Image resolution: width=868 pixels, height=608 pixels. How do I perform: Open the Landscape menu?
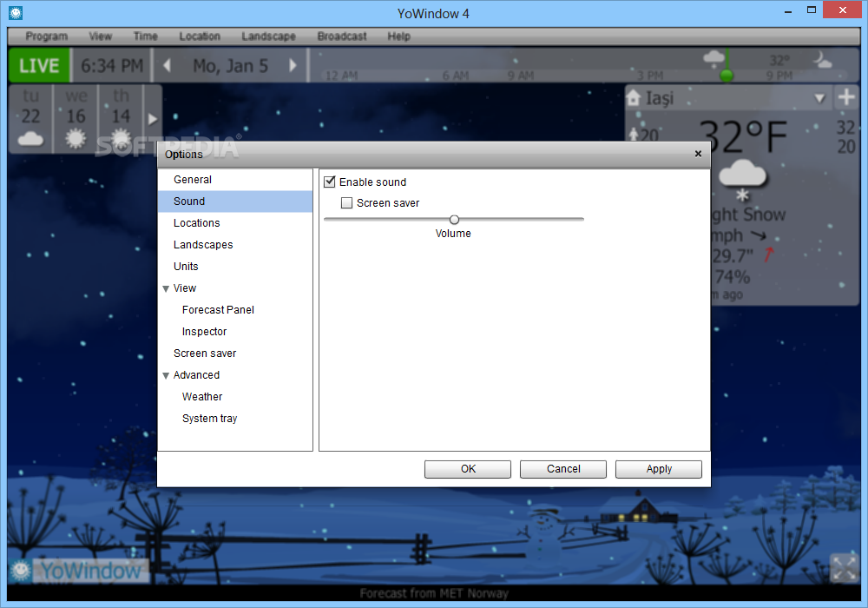click(x=268, y=36)
